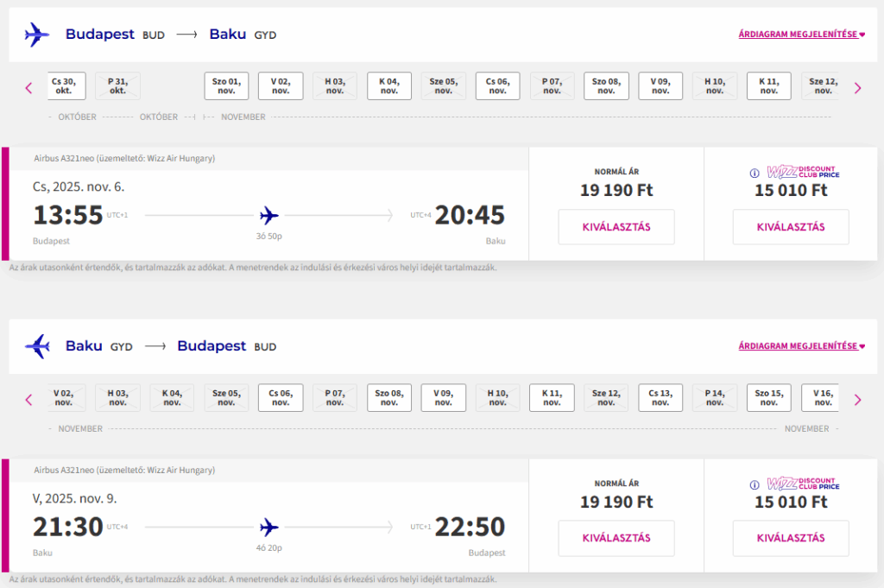Select outbound date K 11, nov.
This screenshot has height=588, width=884.
(769, 85)
